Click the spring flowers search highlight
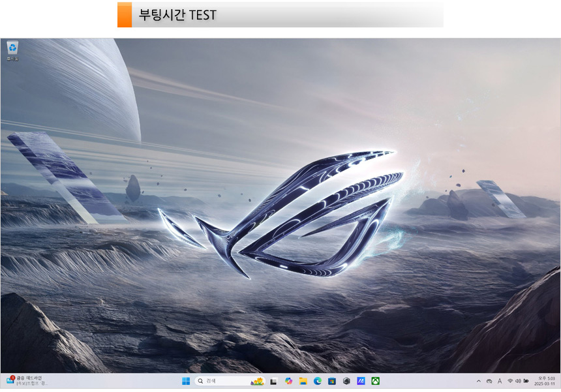The image size is (561, 392). 257,381
